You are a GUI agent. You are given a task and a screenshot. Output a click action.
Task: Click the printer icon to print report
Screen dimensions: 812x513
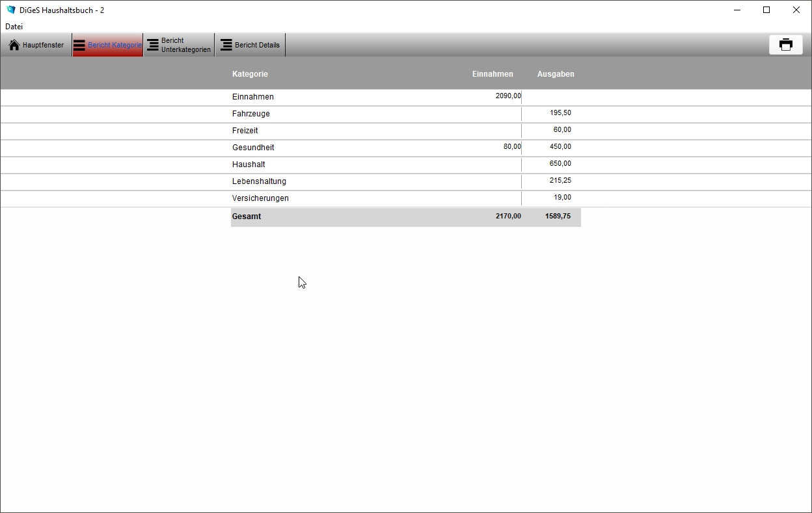click(x=785, y=44)
